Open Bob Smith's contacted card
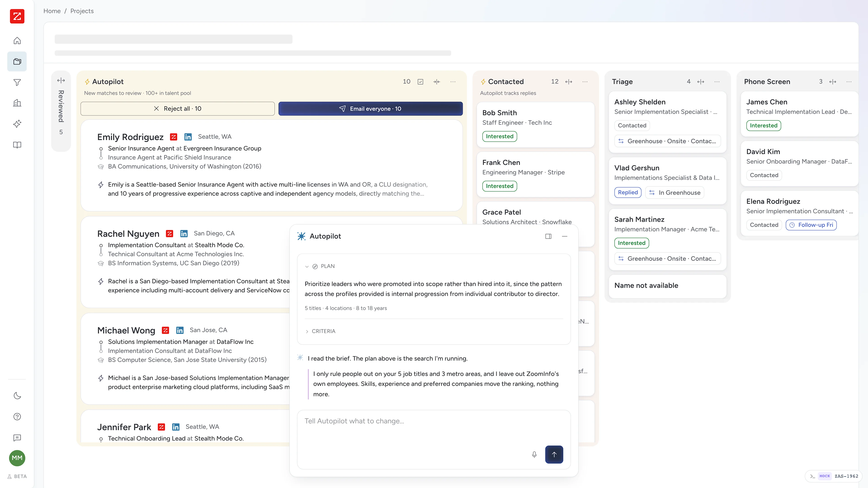This screenshot has height=488, width=868. point(535,125)
